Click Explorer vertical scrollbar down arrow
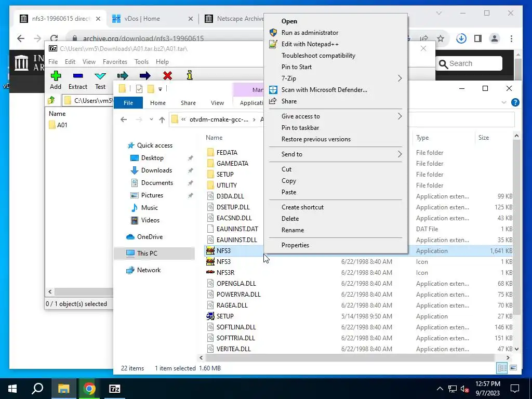This screenshot has width=532, height=399. tap(516, 349)
